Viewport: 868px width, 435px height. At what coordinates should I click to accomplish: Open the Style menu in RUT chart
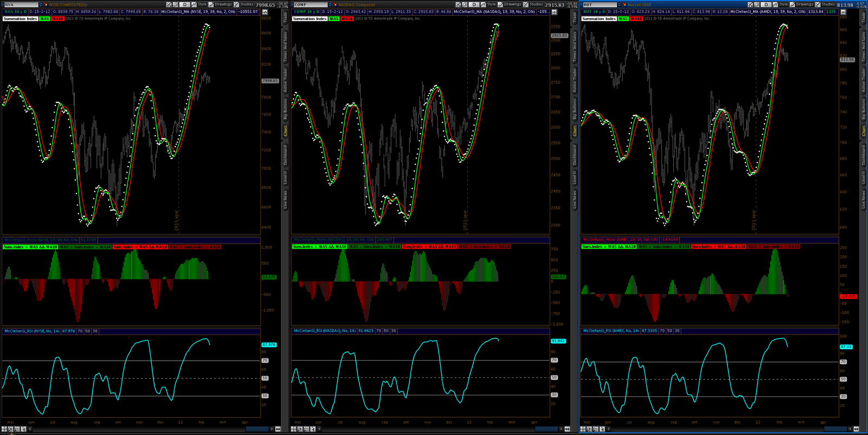(x=781, y=4)
